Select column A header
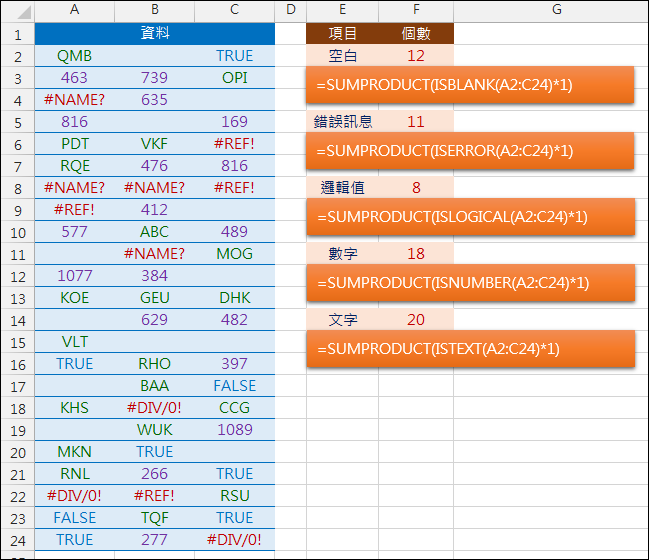Screen dimensions: 649x560 point(75,10)
